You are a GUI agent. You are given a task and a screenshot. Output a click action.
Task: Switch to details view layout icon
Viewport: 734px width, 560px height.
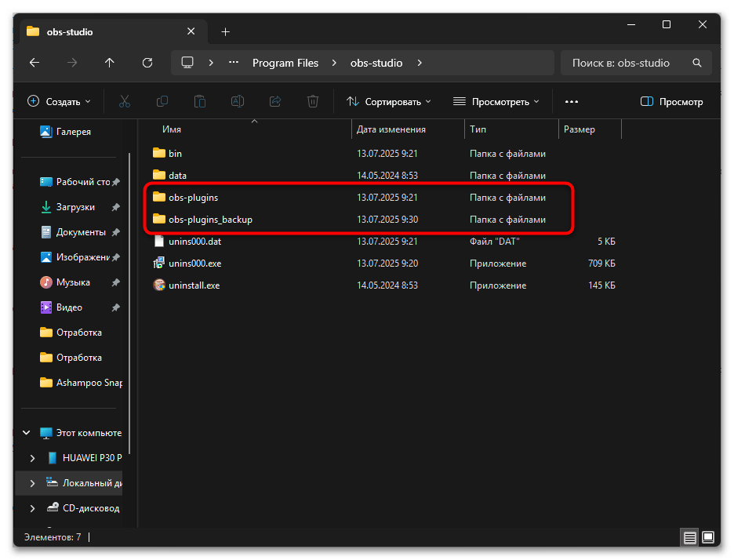click(x=689, y=538)
